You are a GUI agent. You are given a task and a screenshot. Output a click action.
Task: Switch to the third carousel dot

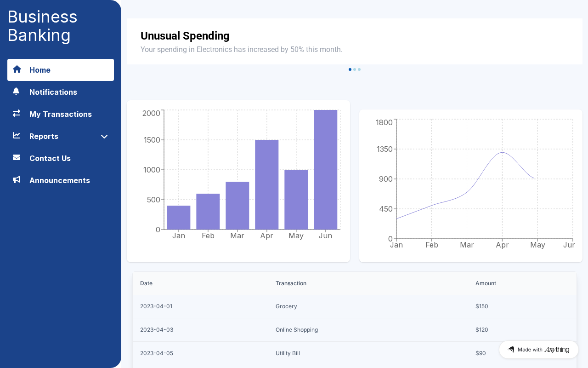tap(359, 69)
